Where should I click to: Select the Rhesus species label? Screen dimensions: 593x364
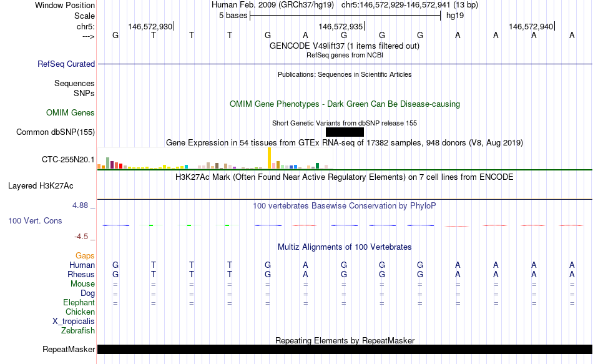tap(81, 274)
